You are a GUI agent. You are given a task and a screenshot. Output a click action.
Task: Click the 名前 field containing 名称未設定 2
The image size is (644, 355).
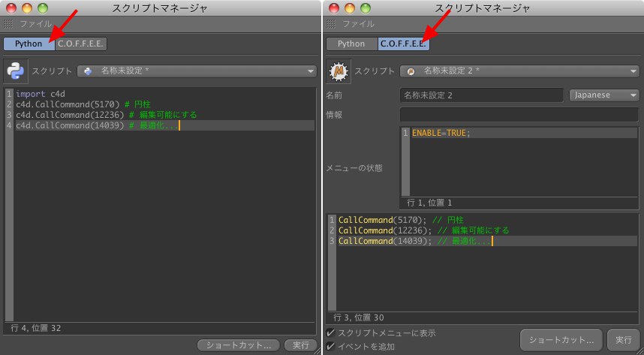pyautogui.click(x=481, y=95)
